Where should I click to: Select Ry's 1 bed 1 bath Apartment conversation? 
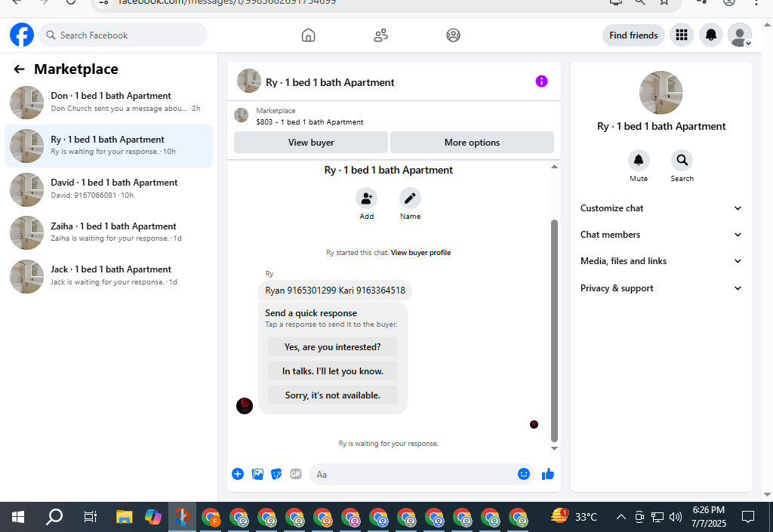[x=109, y=146]
